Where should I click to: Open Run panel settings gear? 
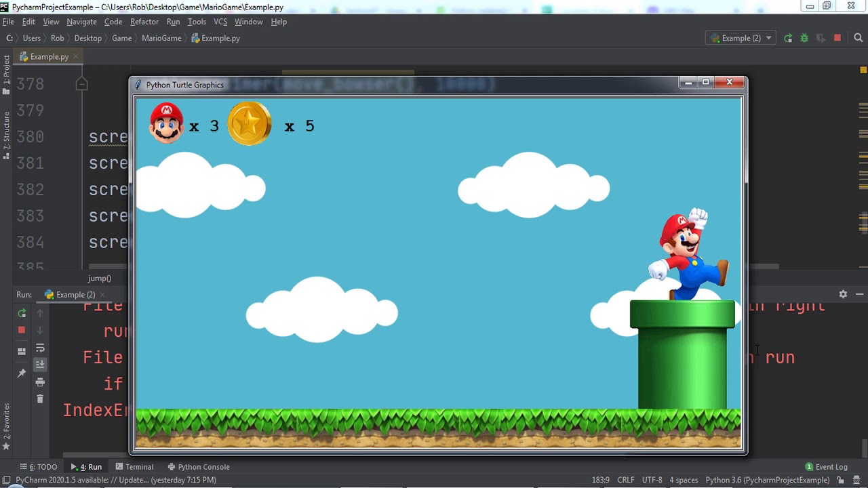pyautogui.click(x=843, y=294)
